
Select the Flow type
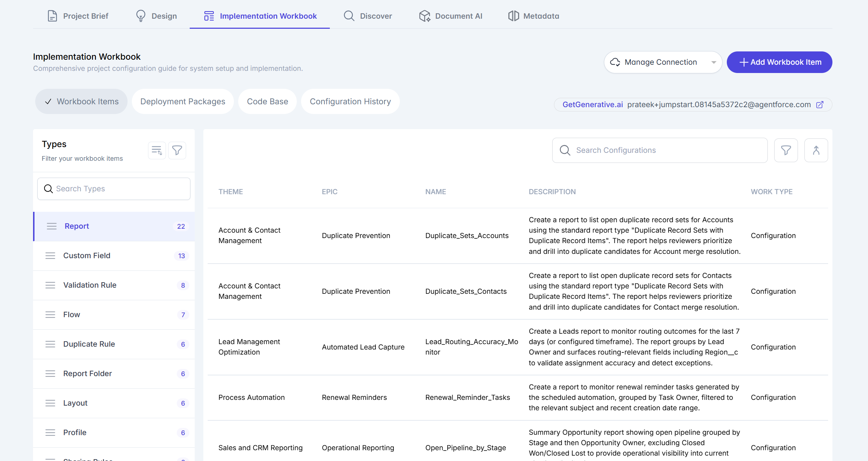114,315
